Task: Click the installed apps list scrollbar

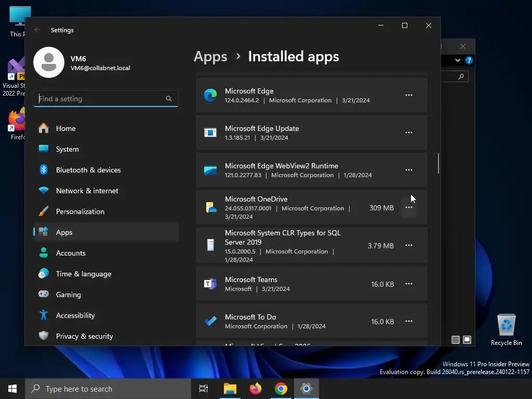Action: pyautogui.click(x=438, y=163)
